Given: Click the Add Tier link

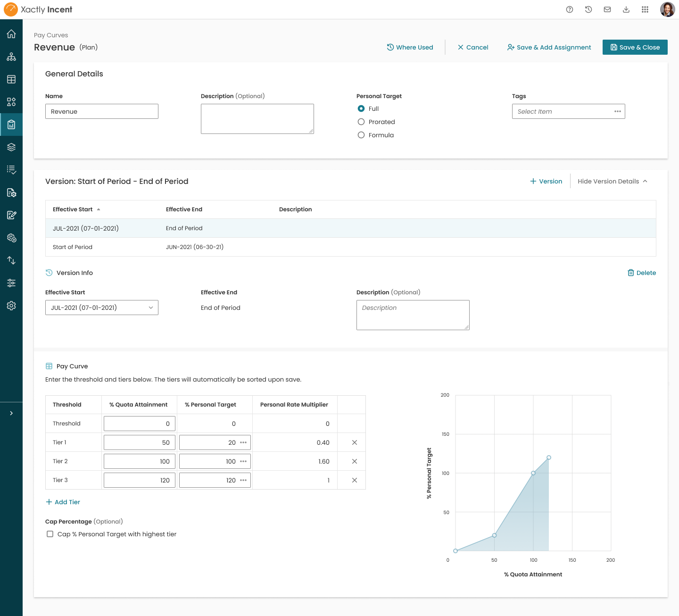Looking at the screenshot, I should tap(63, 502).
